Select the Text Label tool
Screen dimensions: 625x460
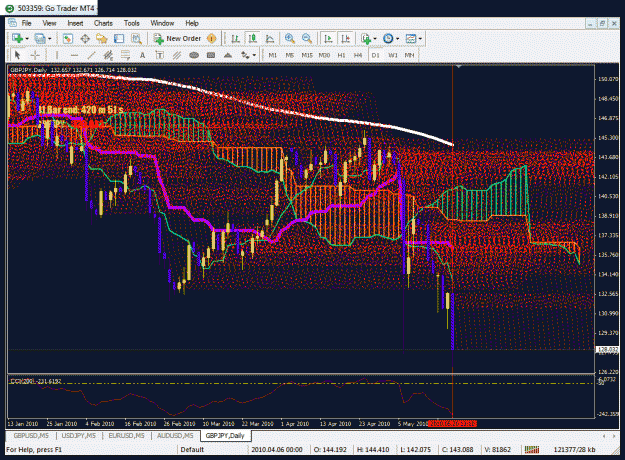point(159,55)
